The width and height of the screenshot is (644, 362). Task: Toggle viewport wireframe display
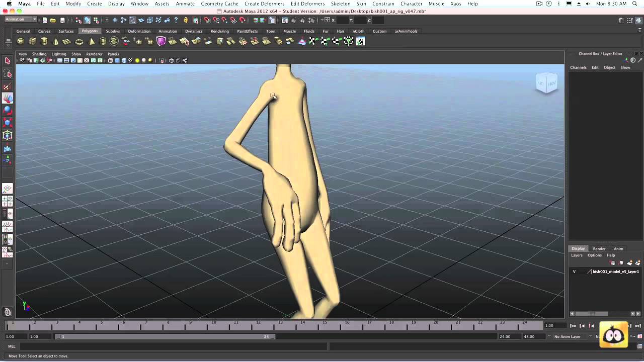click(110, 60)
